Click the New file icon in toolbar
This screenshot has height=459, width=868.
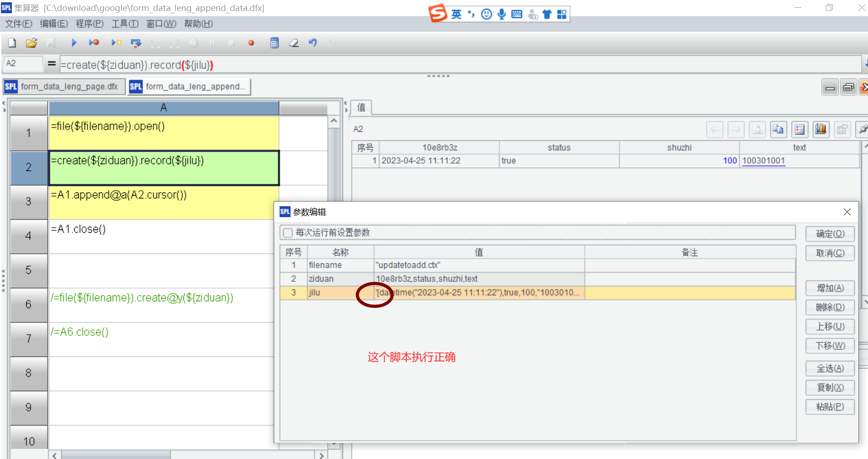(x=12, y=43)
